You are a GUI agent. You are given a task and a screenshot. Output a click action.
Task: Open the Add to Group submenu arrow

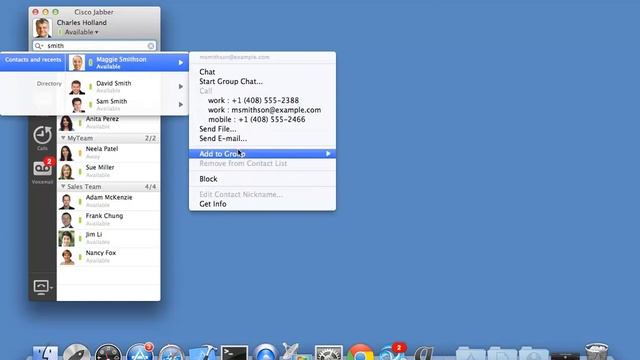[x=328, y=153]
